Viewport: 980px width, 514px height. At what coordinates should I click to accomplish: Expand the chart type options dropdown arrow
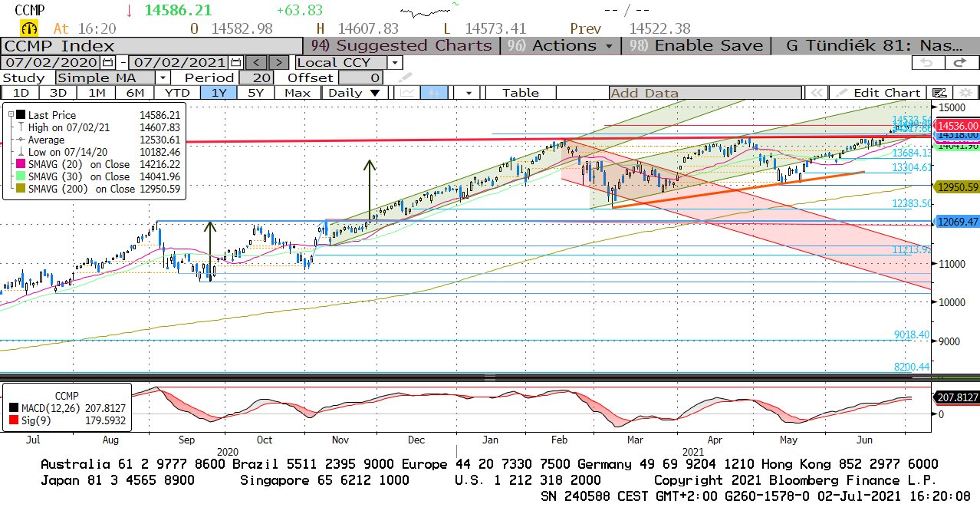467,93
